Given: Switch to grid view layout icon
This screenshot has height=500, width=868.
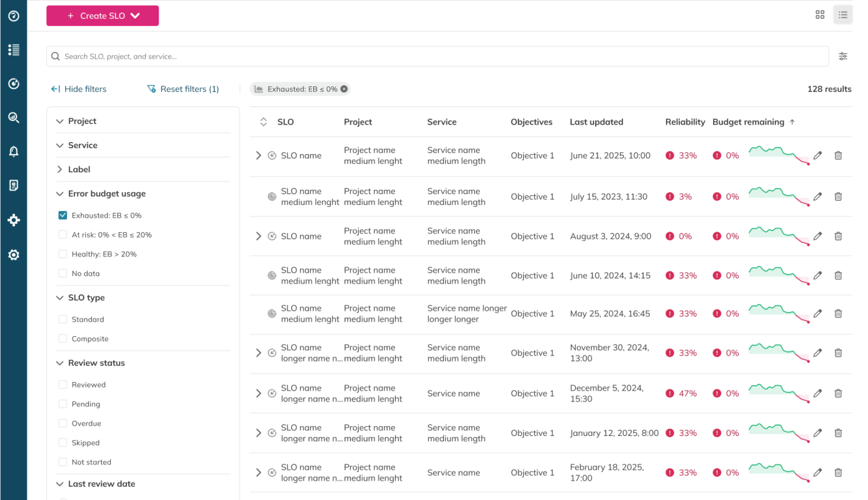Looking at the screenshot, I should pyautogui.click(x=820, y=15).
